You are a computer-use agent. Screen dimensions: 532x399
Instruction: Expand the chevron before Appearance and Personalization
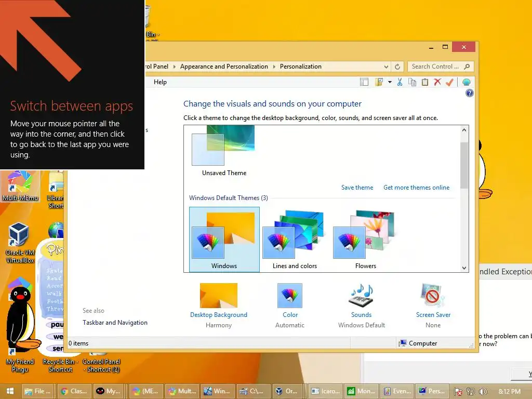click(x=175, y=67)
